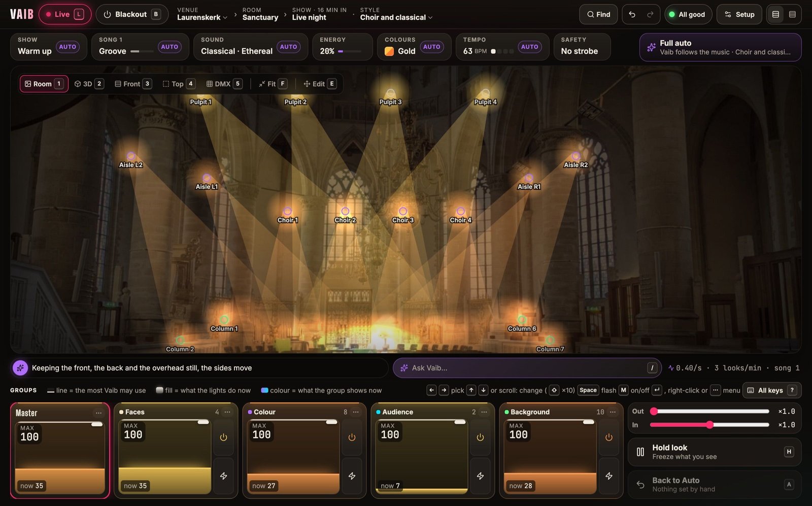This screenshot has width=812, height=506.
Task: Switch to the 3D view tab
Action: tap(89, 84)
